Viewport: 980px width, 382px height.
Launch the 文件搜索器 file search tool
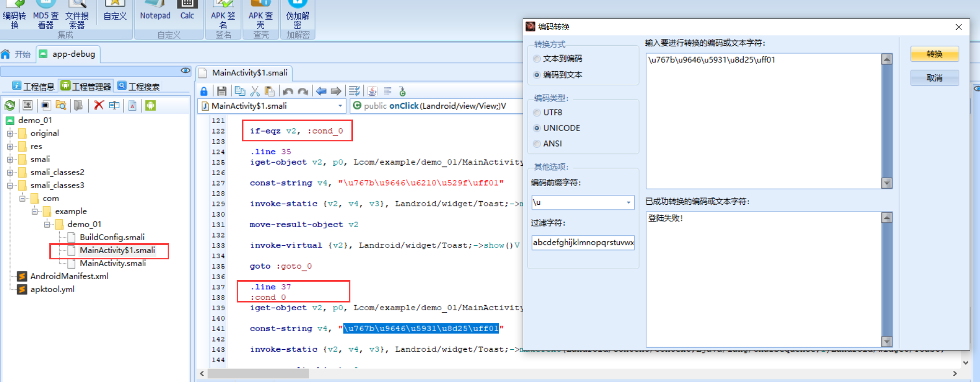coord(77,15)
